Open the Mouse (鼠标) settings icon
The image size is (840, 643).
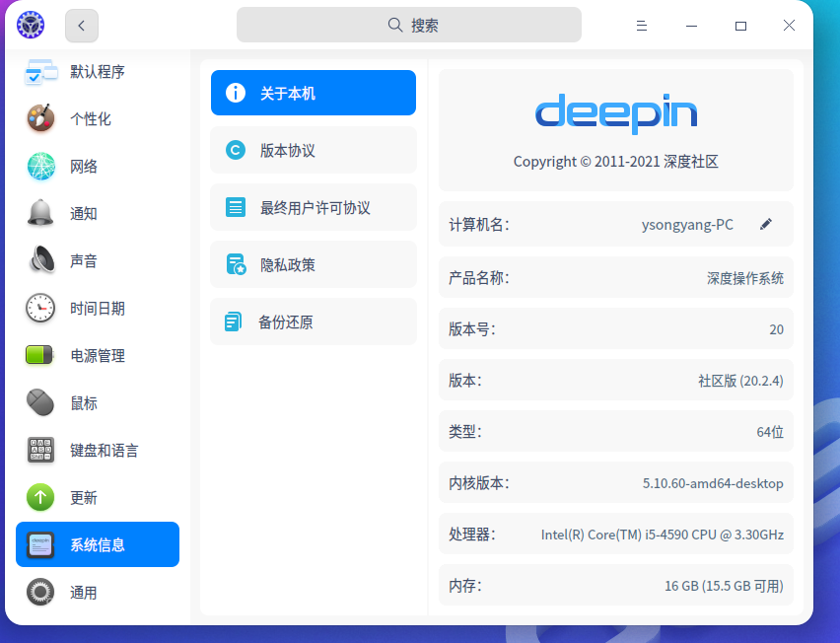(x=40, y=403)
